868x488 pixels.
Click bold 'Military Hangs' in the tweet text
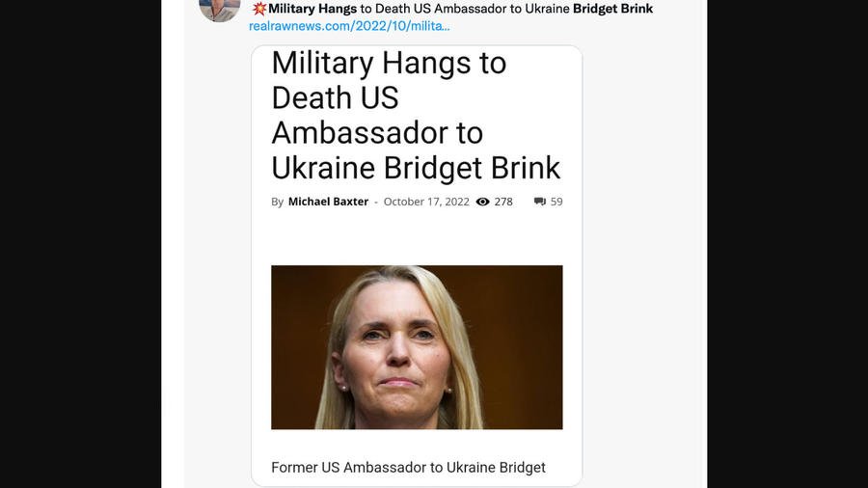click(312, 9)
